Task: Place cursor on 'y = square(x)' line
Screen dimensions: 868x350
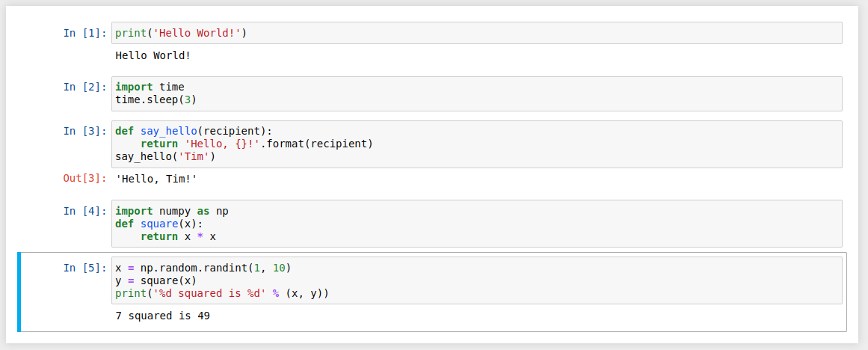Action: point(156,280)
